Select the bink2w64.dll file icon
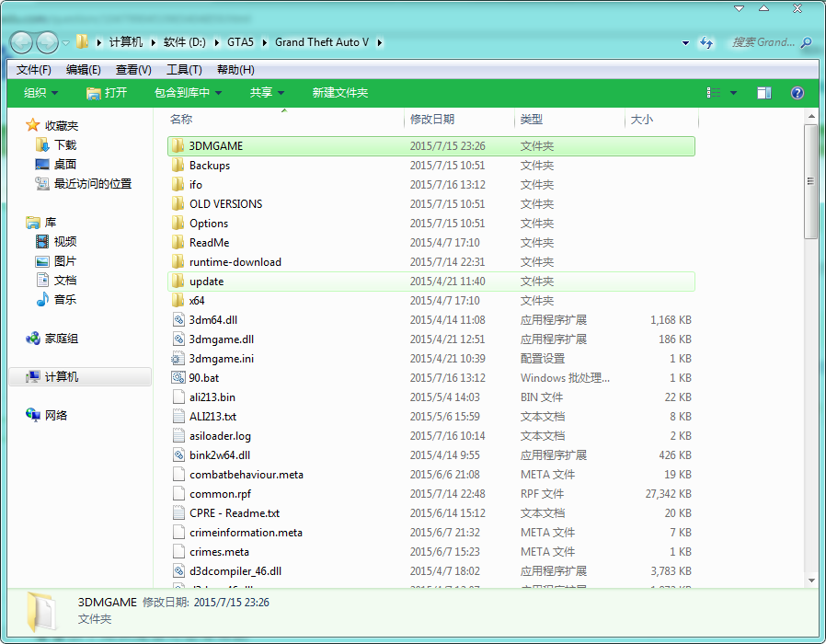Image resolution: width=826 pixels, height=644 pixels. point(178,455)
